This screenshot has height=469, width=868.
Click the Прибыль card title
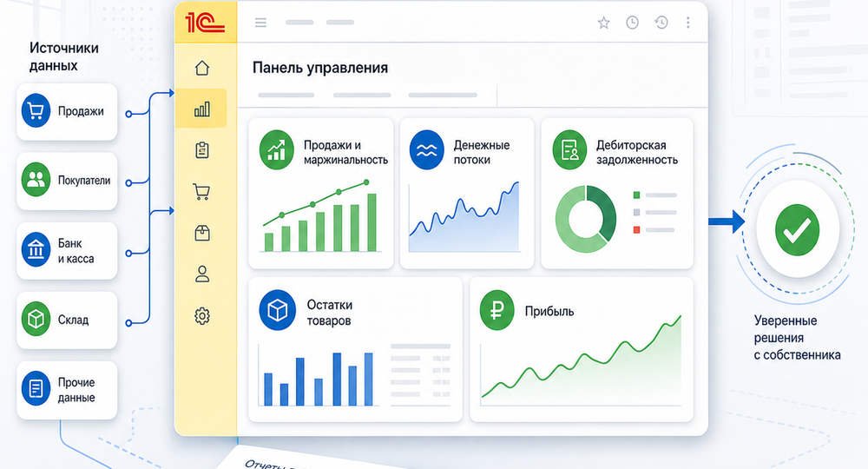[549, 311]
